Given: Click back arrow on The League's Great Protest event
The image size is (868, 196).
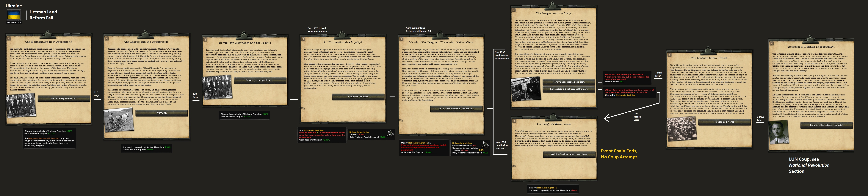Looking at the screenshot, I should point(670,55).
